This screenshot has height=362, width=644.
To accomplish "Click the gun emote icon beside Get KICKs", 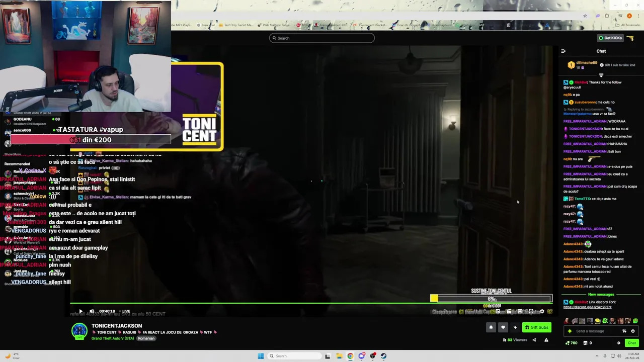I will pyautogui.click(x=630, y=38).
